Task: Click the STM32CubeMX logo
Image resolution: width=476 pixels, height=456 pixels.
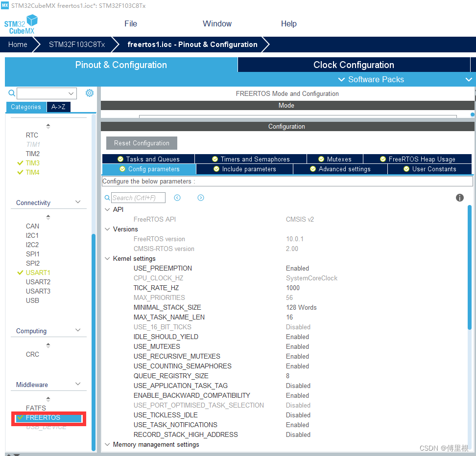Action: tap(21, 24)
